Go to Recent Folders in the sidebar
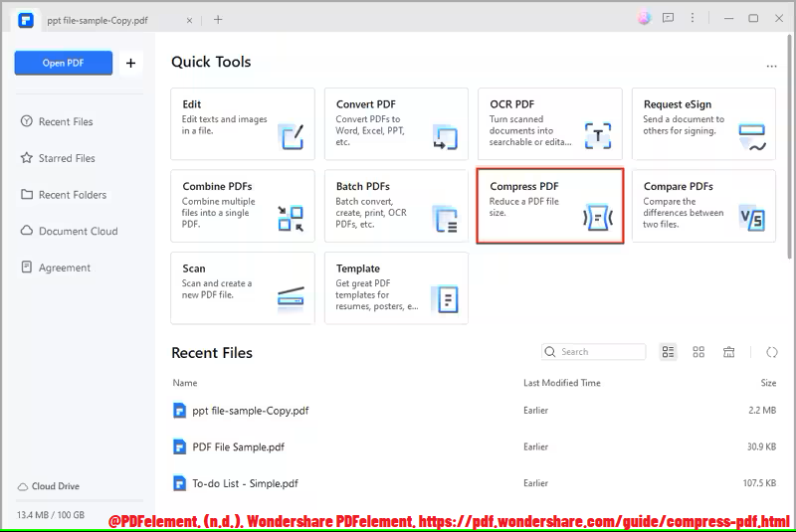 pyautogui.click(x=64, y=195)
